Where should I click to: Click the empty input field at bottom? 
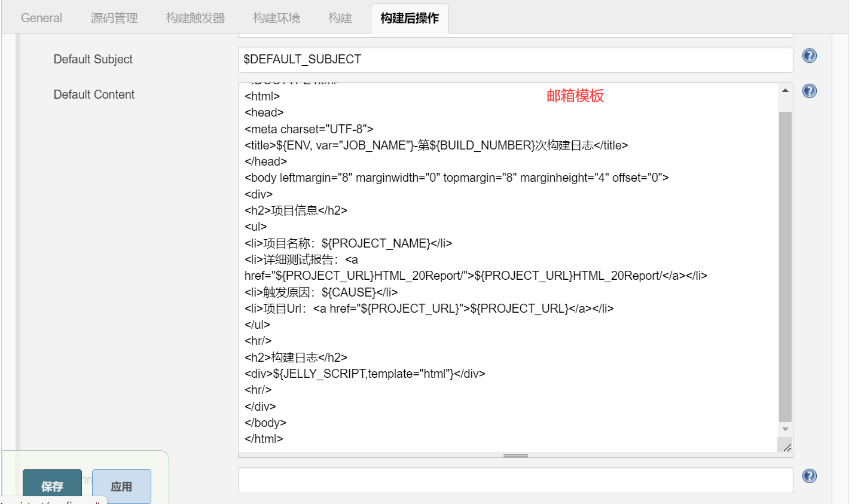515,480
